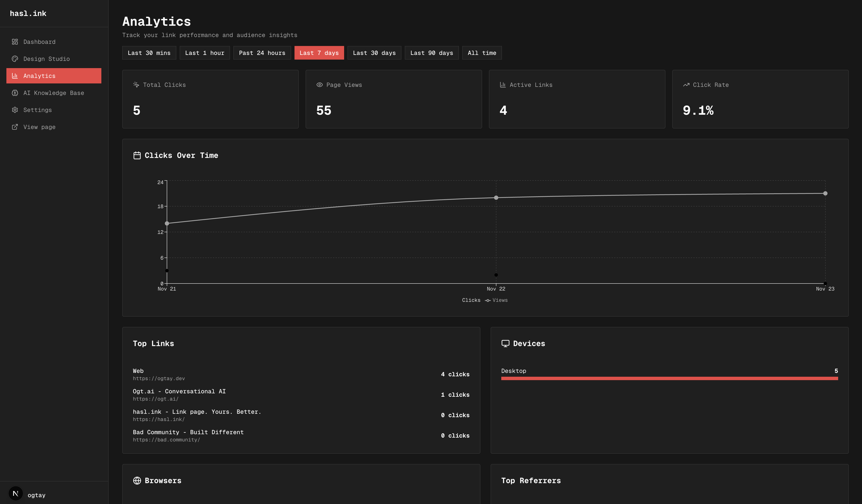The image size is (862, 504).
Task: Click the AI Knowledge Base brain icon
Action: (15, 93)
